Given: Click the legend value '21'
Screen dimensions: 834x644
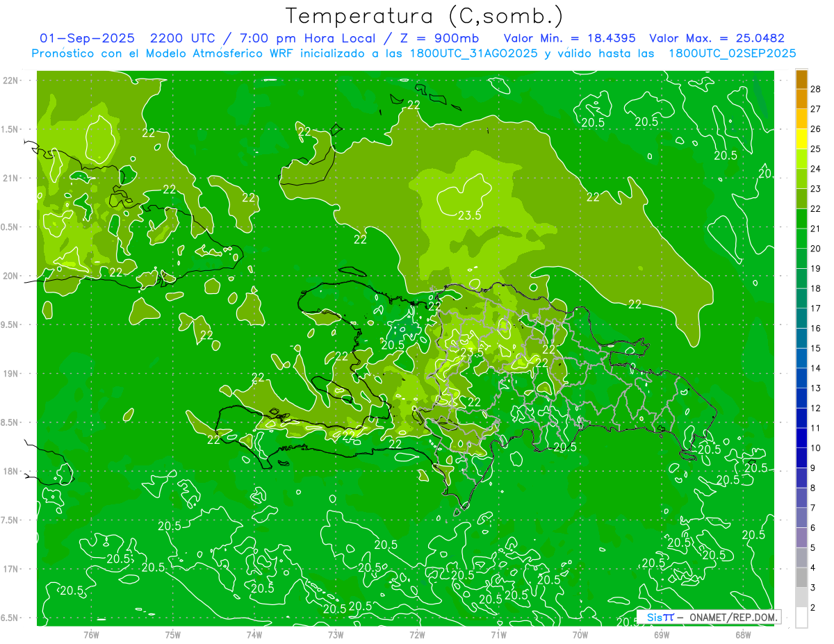Looking at the screenshot, I should (x=816, y=229).
